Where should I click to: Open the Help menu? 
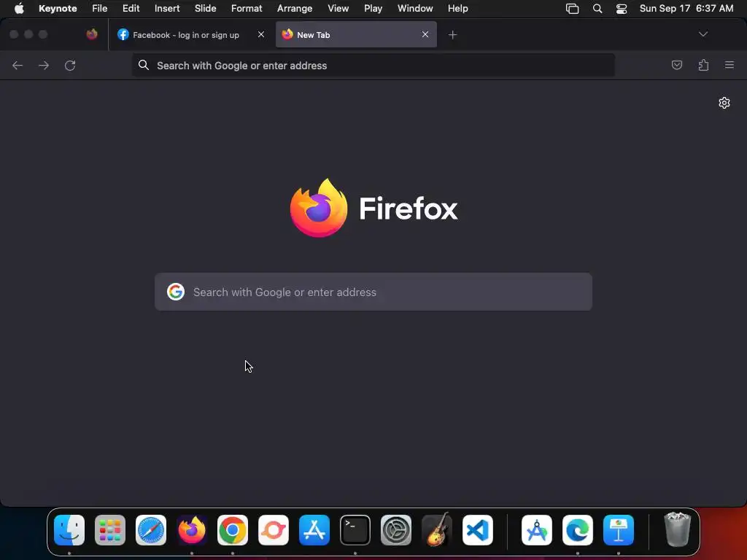click(x=458, y=9)
